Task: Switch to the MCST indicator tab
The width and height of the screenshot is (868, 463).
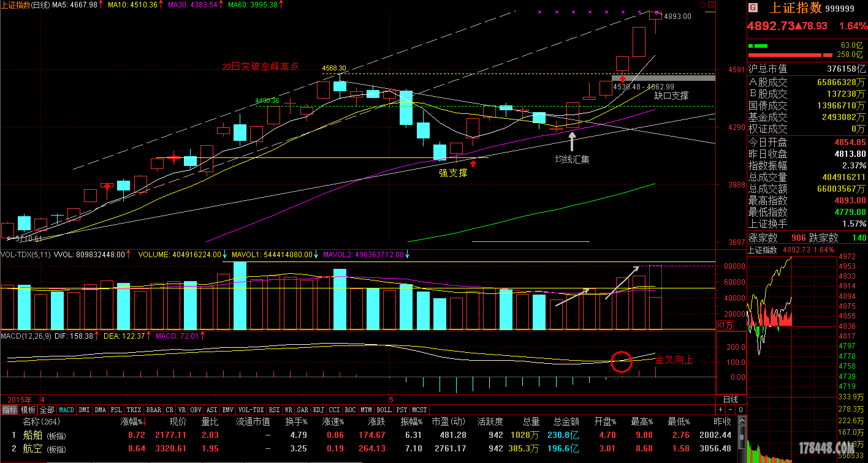Action: [x=419, y=410]
